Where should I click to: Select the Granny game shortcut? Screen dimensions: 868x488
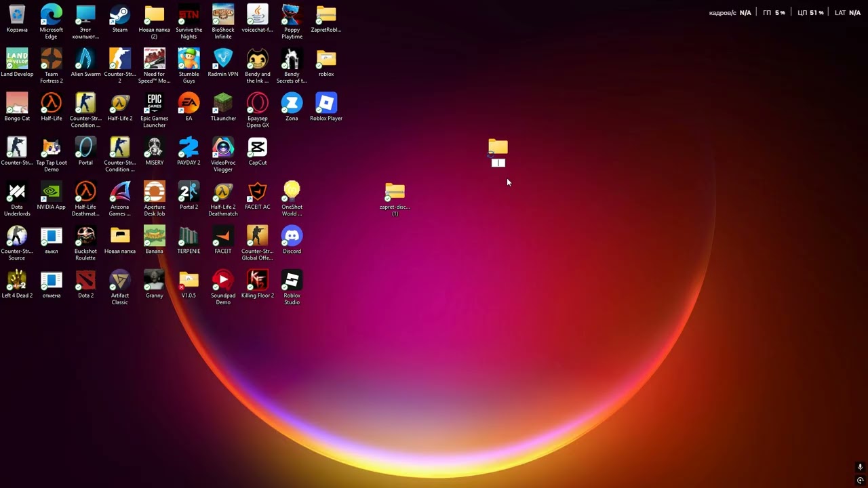pyautogui.click(x=155, y=280)
